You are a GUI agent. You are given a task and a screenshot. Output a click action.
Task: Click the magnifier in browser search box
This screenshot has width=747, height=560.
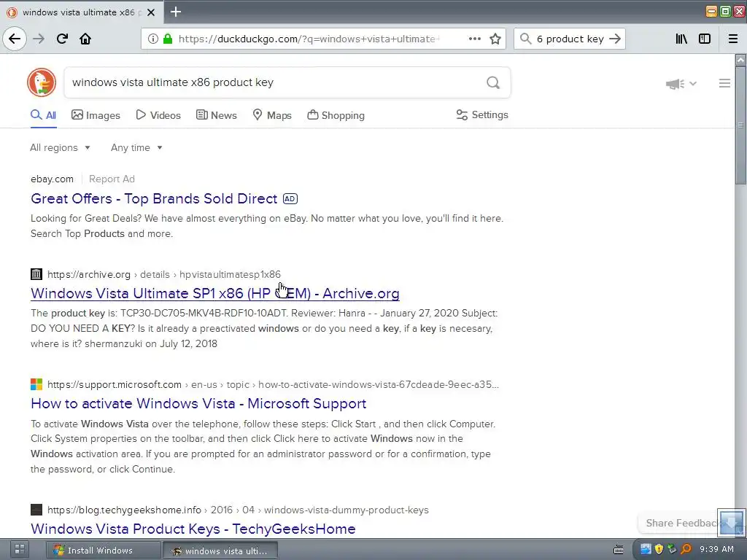(x=525, y=39)
